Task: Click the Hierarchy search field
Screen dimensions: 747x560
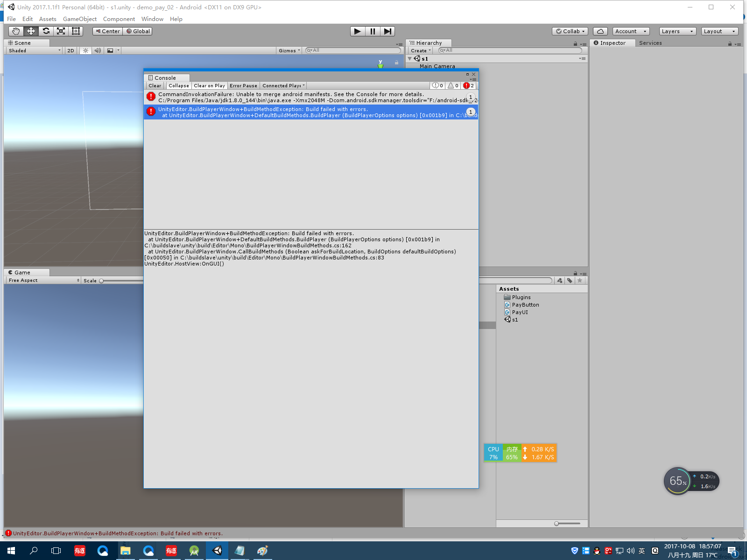Action: [510, 50]
